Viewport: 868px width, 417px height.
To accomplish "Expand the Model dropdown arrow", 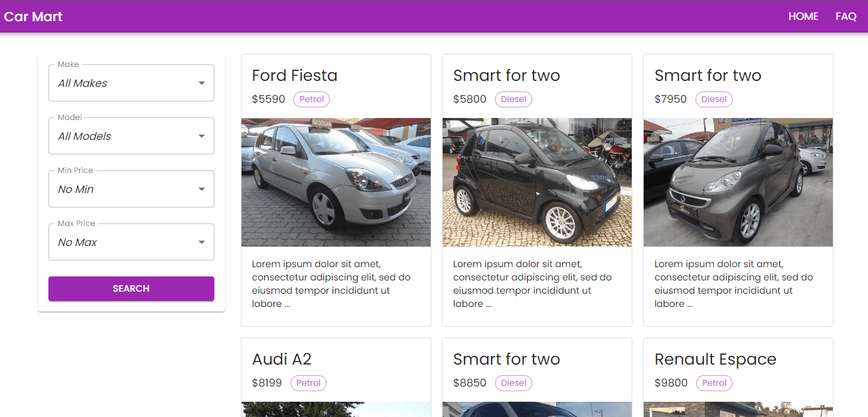I will tap(202, 137).
